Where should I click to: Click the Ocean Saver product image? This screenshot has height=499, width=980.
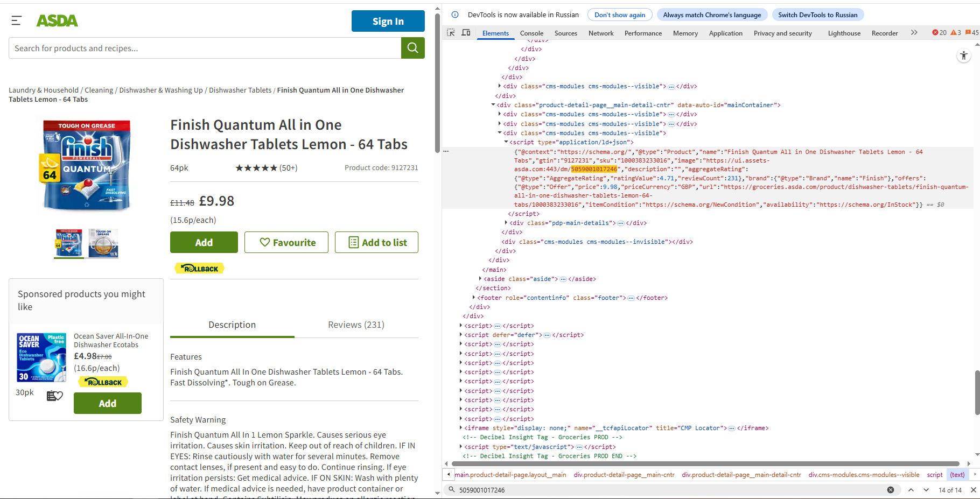click(x=41, y=357)
